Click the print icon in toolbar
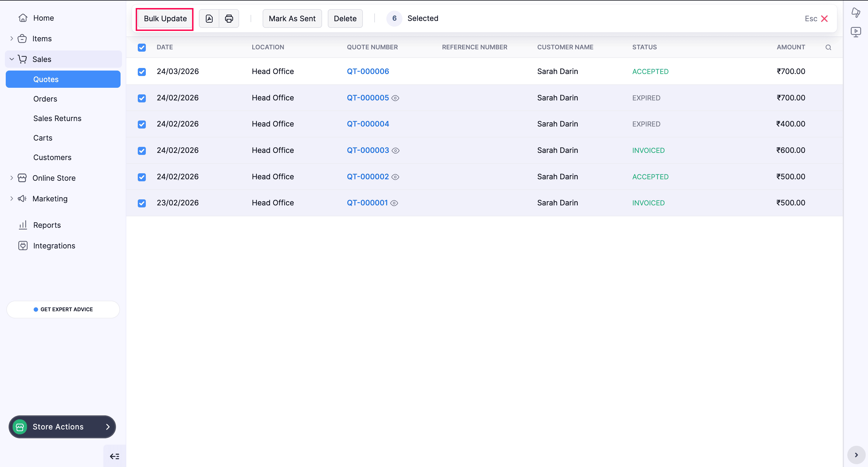Viewport: 868px width, 467px height. (229, 19)
